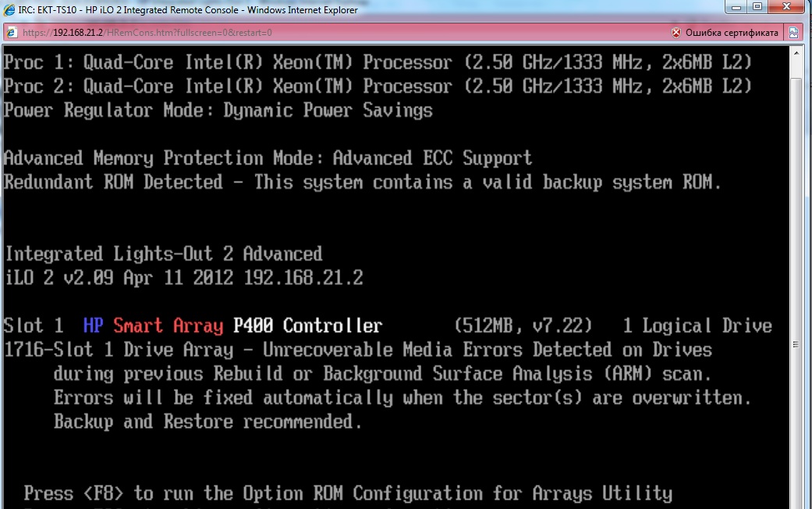This screenshot has width=812, height=509.
Task: Click the white P400 Controller text
Action: 307,325
